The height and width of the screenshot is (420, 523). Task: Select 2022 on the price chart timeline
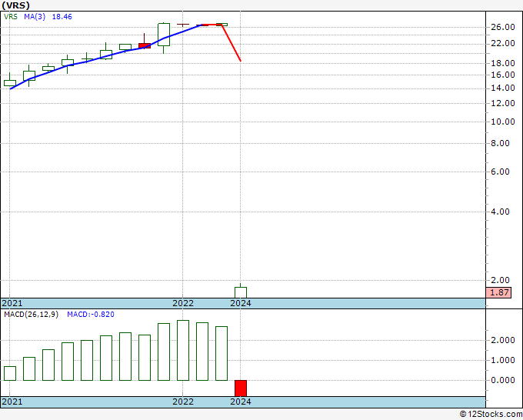point(183,304)
